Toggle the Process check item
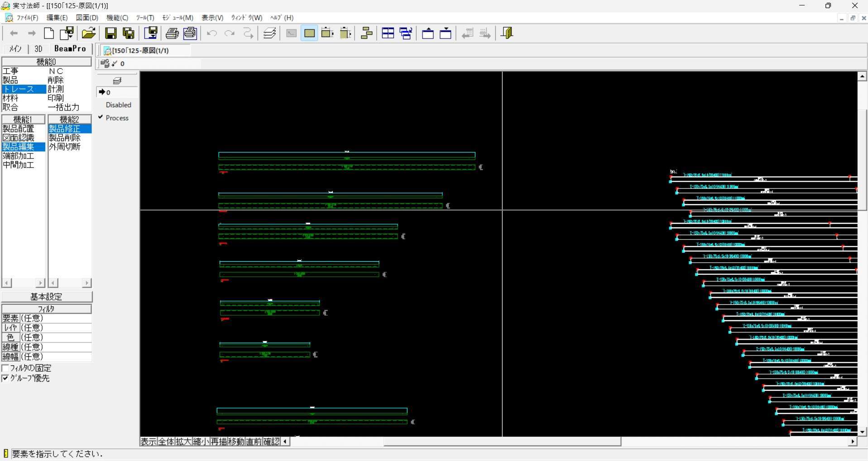 click(116, 118)
